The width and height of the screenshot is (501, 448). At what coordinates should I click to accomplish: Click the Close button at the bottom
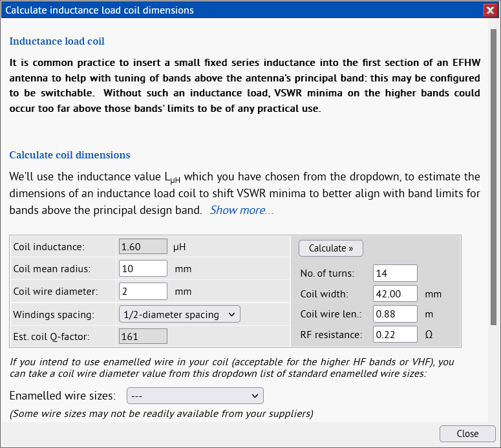467,434
